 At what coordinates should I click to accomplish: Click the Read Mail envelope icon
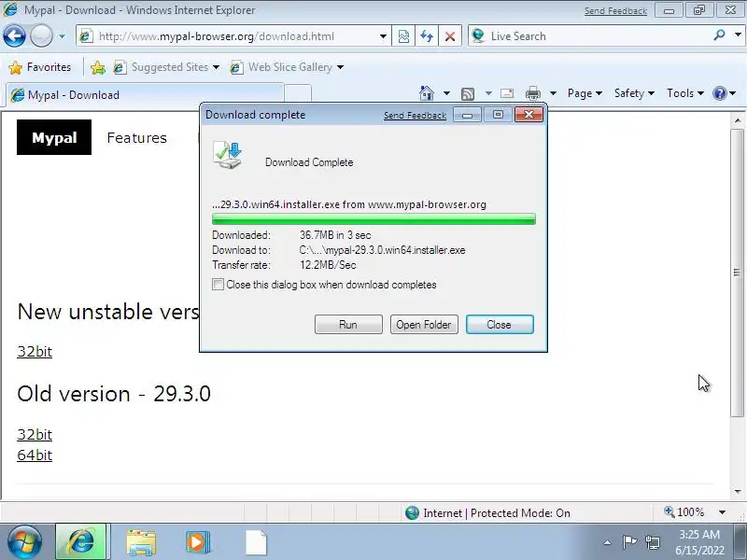click(x=507, y=93)
